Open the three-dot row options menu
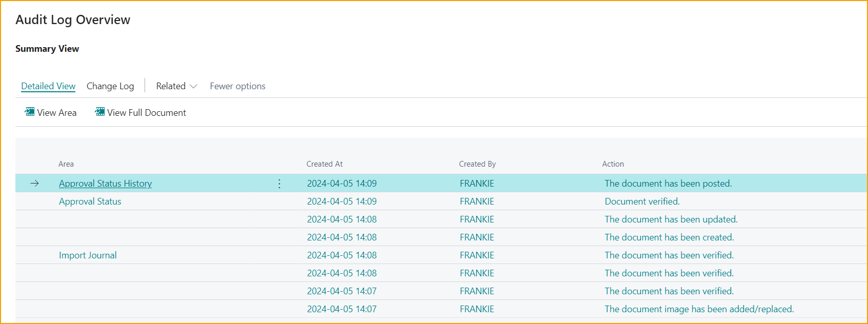The width and height of the screenshot is (868, 324). pos(279,184)
